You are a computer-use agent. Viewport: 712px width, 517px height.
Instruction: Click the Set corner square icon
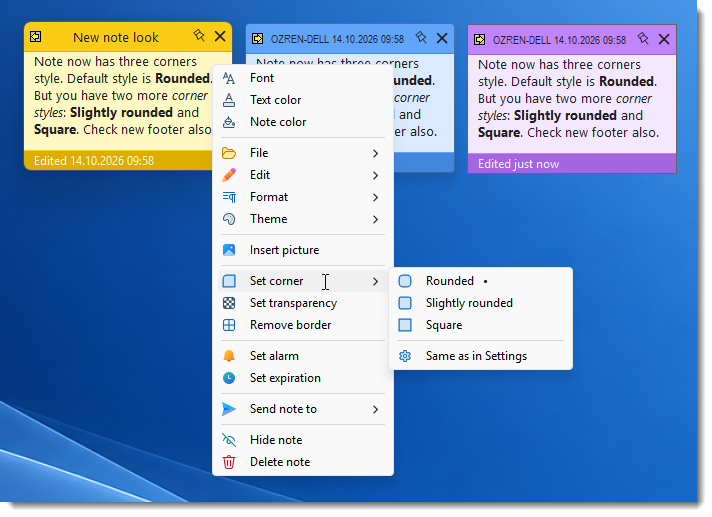[229, 281]
